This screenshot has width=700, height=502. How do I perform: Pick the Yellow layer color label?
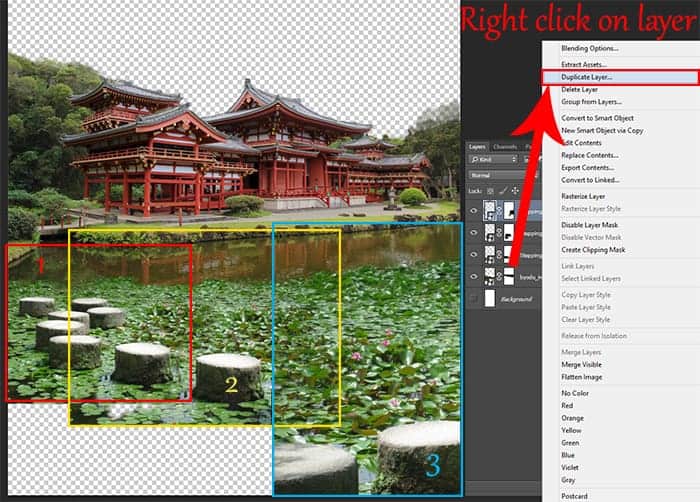[x=571, y=430]
